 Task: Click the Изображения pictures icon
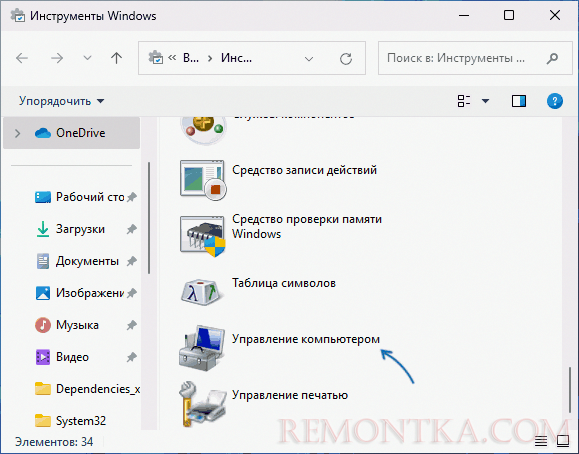pyautogui.click(x=43, y=293)
